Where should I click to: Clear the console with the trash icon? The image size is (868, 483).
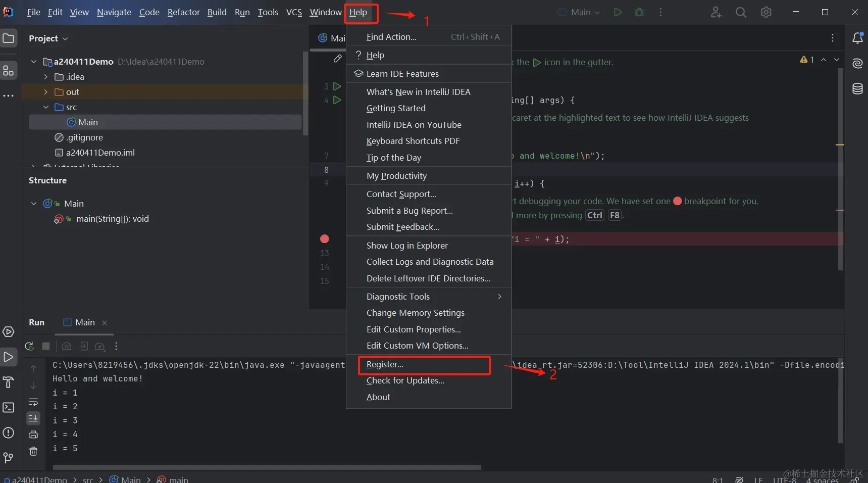click(33, 451)
